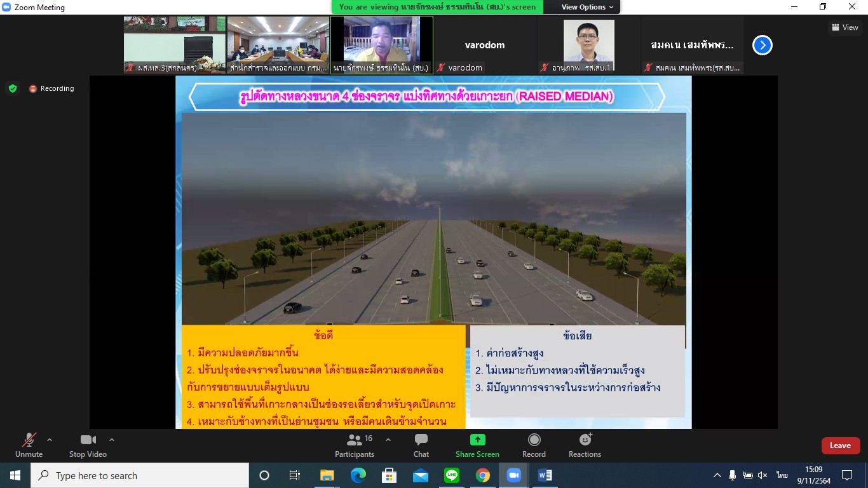Viewport: 868px width, 488px height.
Task: Stop the video camera
Action: coord(88,445)
